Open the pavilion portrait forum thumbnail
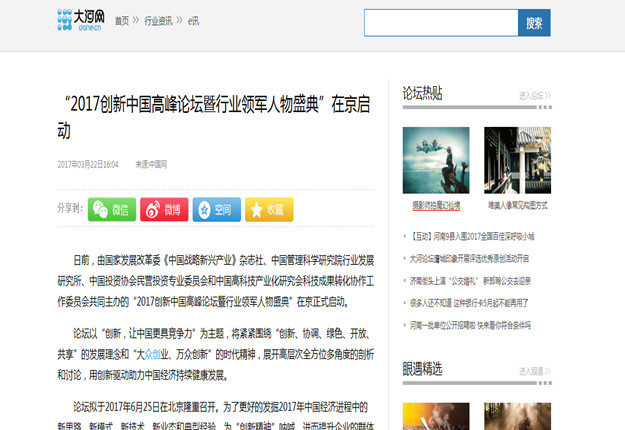This screenshot has height=430, width=625. click(x=517, y=160)
